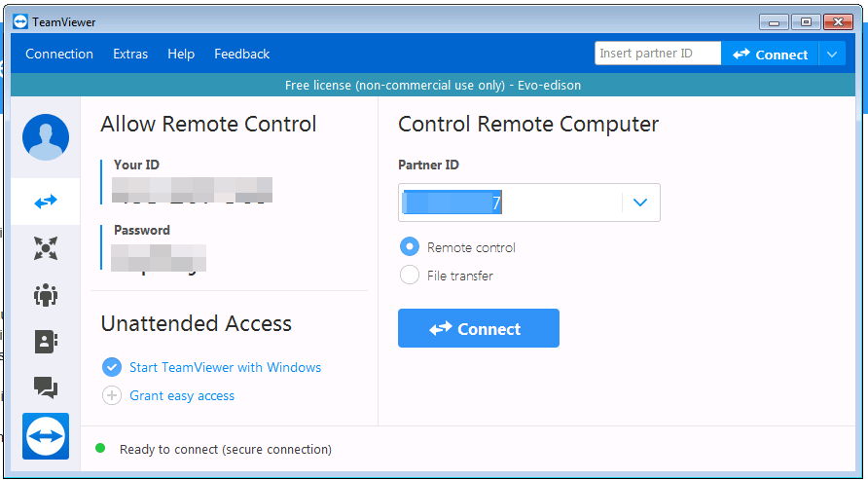Click the Connect button in header
Viewport: 868px width, 480px height.
point(770,55)
